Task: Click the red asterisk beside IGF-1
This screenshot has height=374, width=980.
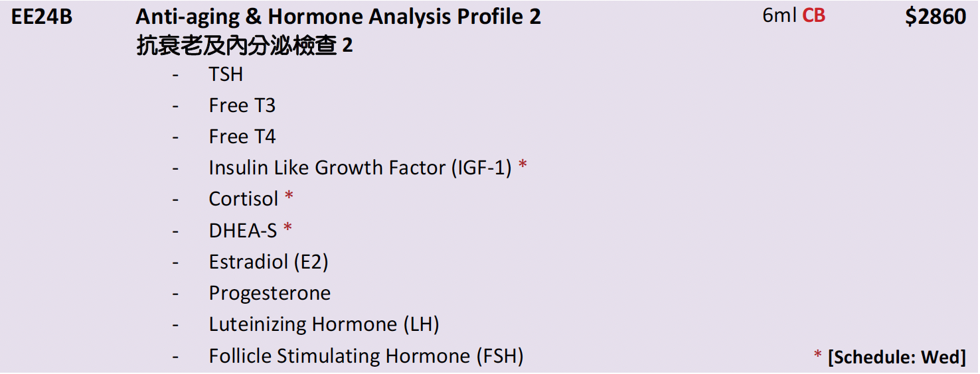Action: [523, 165]
